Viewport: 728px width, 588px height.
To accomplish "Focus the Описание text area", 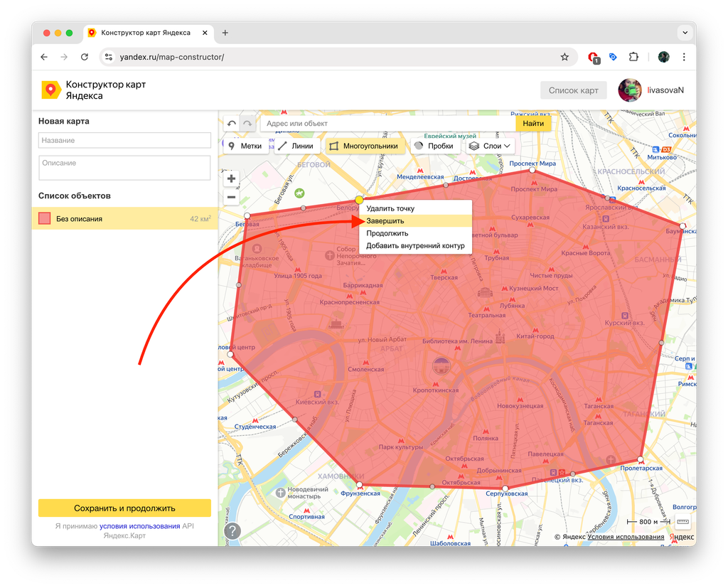I will 124,168.
